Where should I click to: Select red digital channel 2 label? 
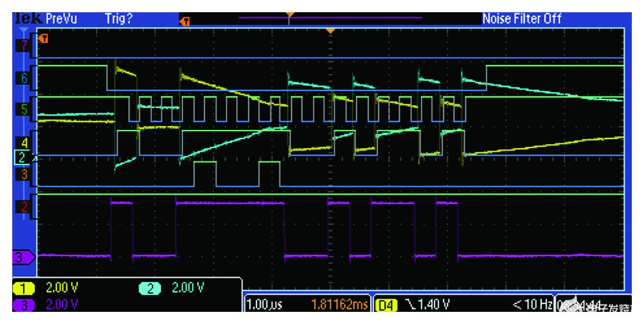click(24, 206)
